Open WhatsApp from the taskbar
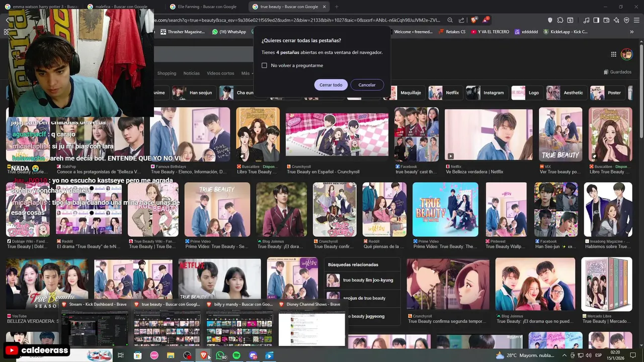The image size is (644, 362). [x=220, y=355]
